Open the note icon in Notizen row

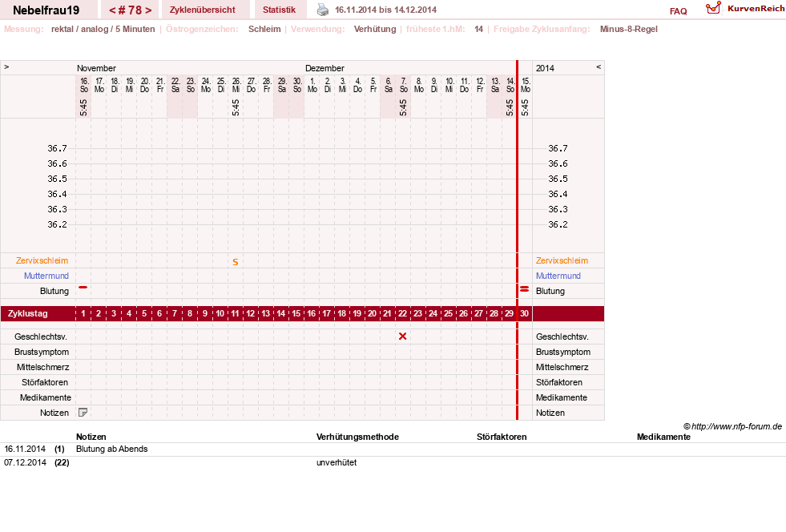coord(83,413)
